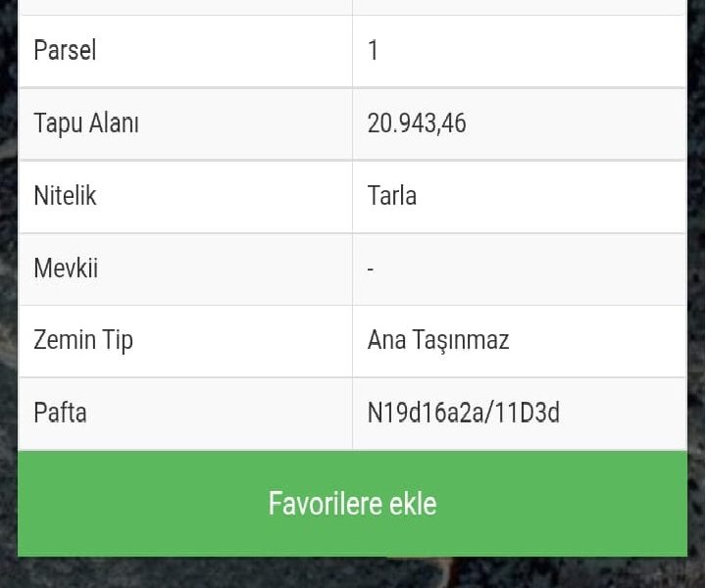Image resolution: width=706 pixels, height=588 pixels.
Task: Click the area value 20.943,46
Action: 417,123
